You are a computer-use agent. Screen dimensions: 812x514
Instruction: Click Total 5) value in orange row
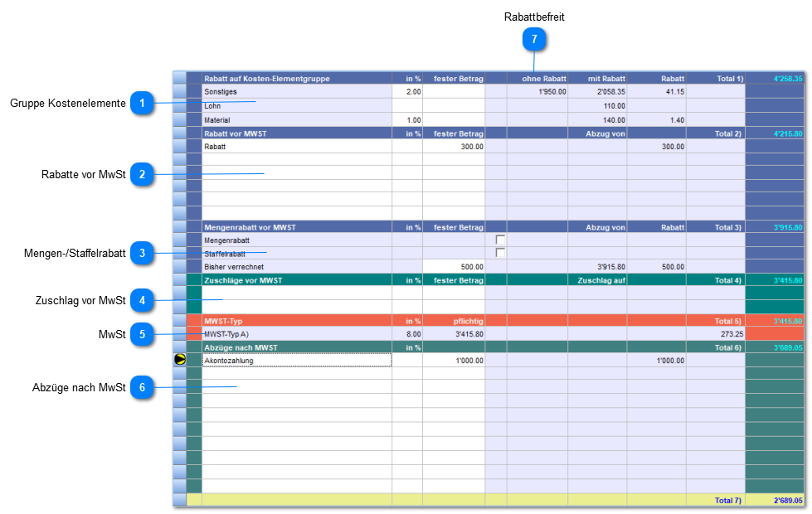pyautogui.click(x=788, y=321)
